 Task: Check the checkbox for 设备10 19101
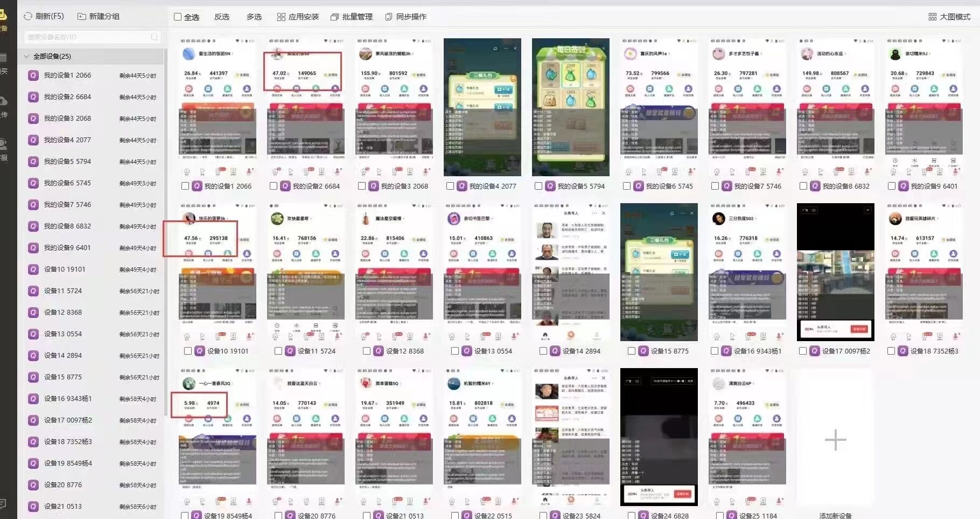coord(188,351)
